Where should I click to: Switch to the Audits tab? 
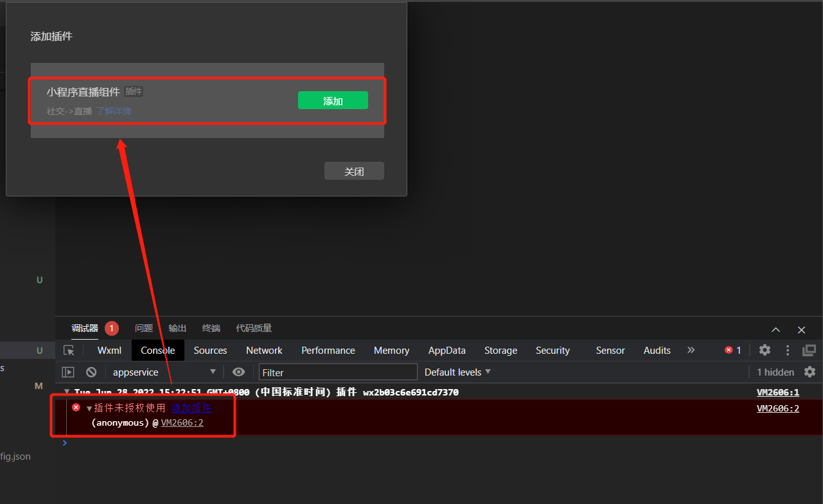[x=657, y=351]
